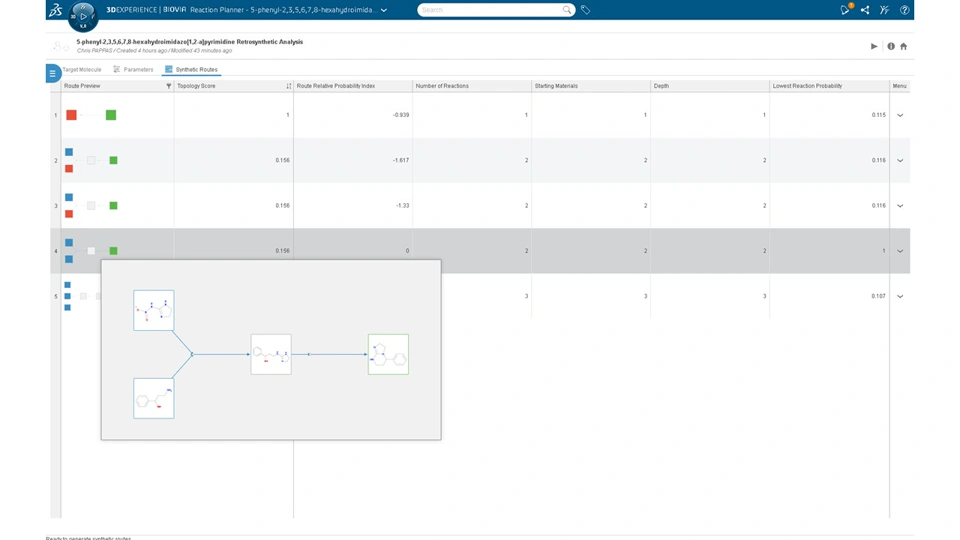Click the Number of Reactions header
960x540 pixels.
(442, 86)
